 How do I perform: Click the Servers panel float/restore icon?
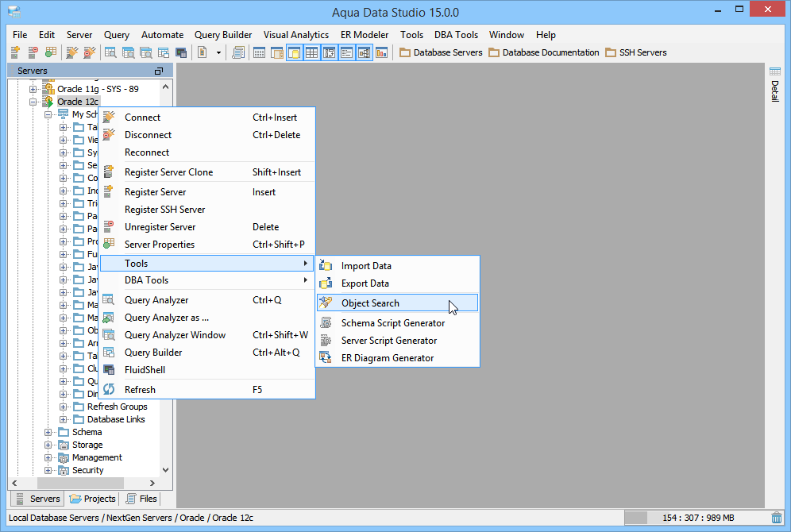tap(159, 71)
